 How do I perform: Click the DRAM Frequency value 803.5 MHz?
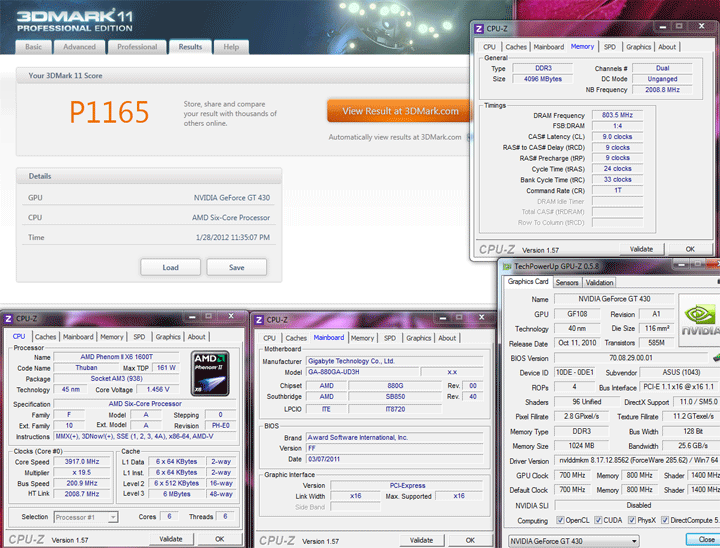(617, 115)
